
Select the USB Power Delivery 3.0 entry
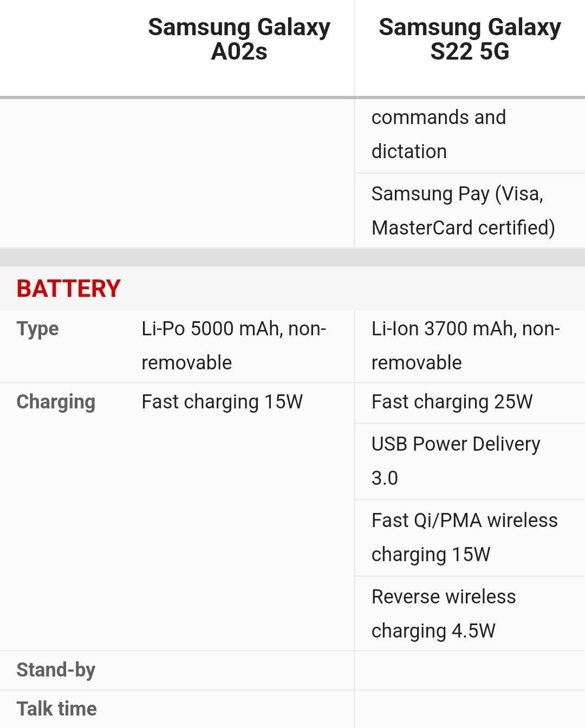click(456, 461)
